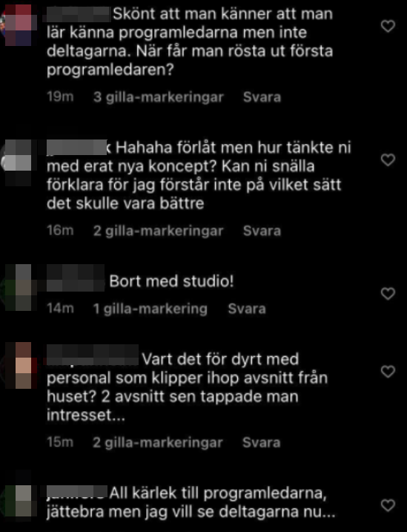Show the 1 gilla-markering on studio comment
Viewport: 407px width, 532px height.
tap(150, 309)
